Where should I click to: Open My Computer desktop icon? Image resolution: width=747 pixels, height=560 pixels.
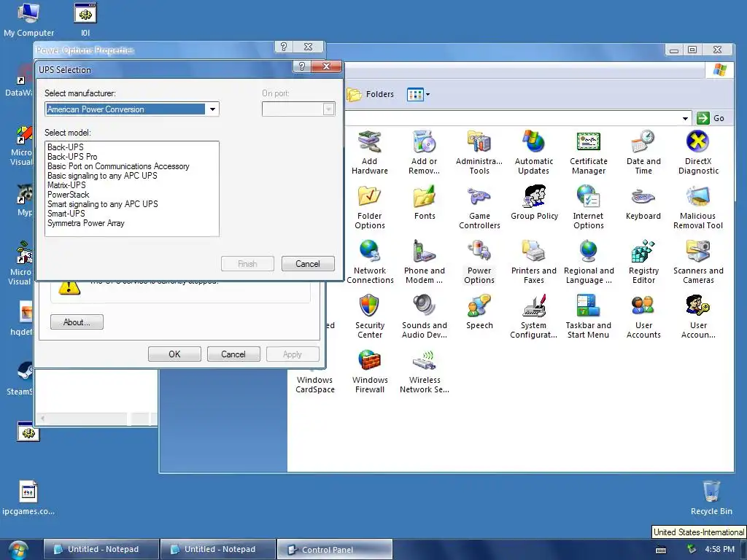pyautogui.click(x=28, y=19)
